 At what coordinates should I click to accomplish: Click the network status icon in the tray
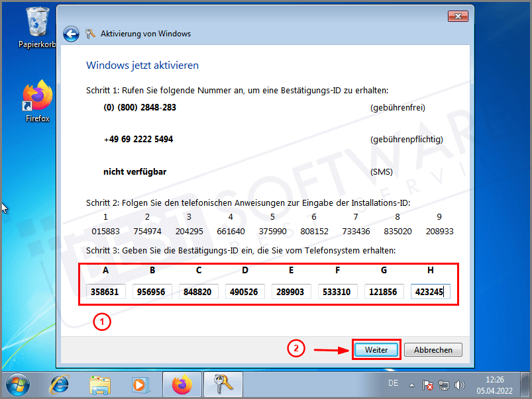click(444, 384)
